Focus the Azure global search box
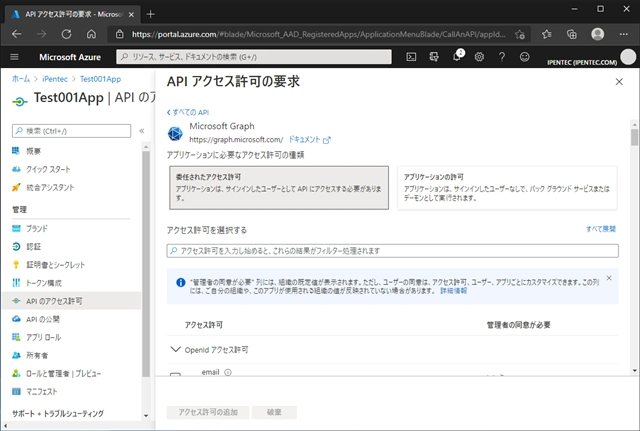This screenshot has width=640, height=431. click(x=254, y=57)
